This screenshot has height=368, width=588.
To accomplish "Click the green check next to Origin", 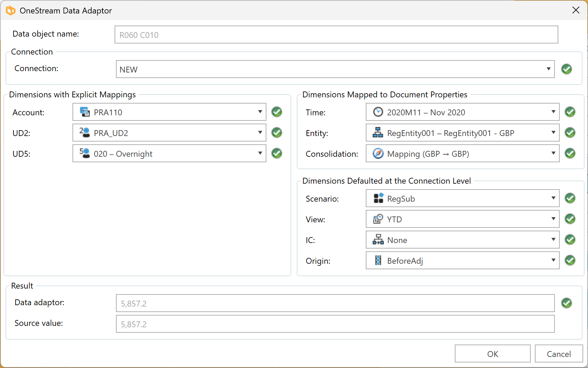I will (x=570, y=260).
